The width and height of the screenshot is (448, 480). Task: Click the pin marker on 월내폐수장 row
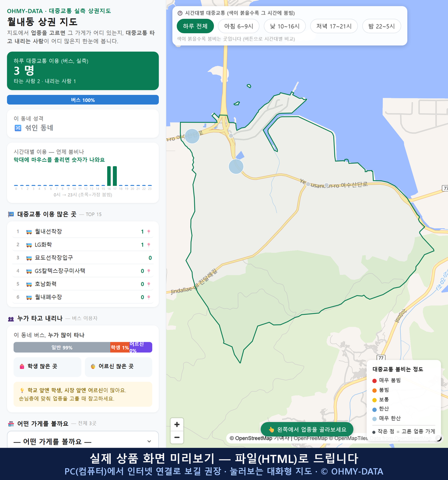tap(149, 297)
